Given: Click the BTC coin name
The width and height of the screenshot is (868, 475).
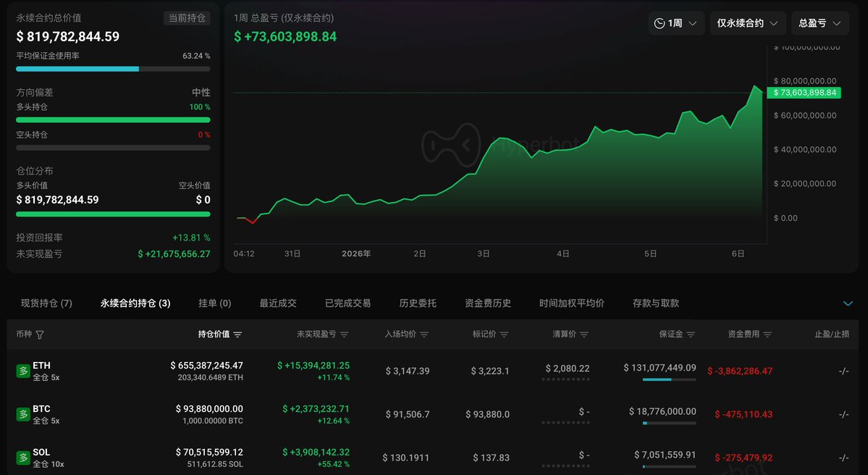Looking at the screenshot, I should point(41,408).
